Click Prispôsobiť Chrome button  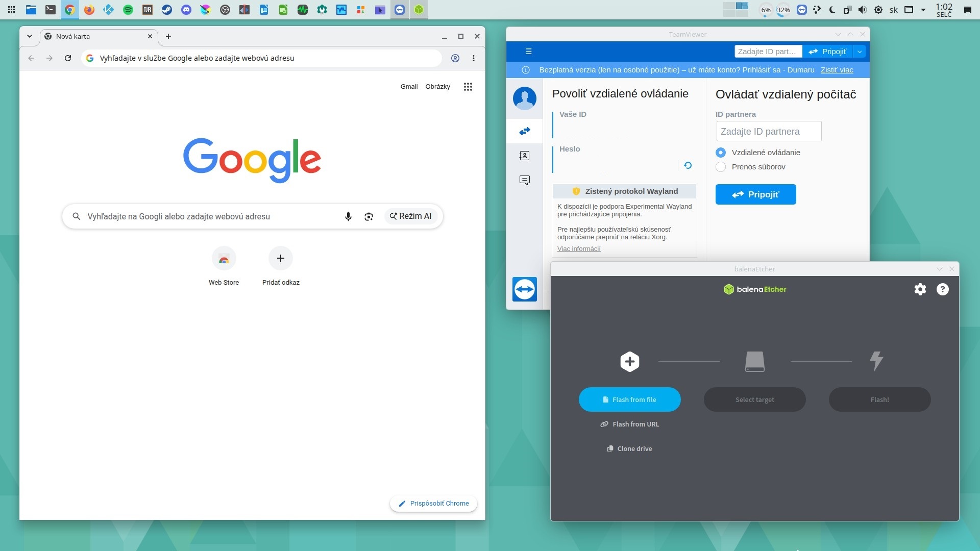pos(433,504)
